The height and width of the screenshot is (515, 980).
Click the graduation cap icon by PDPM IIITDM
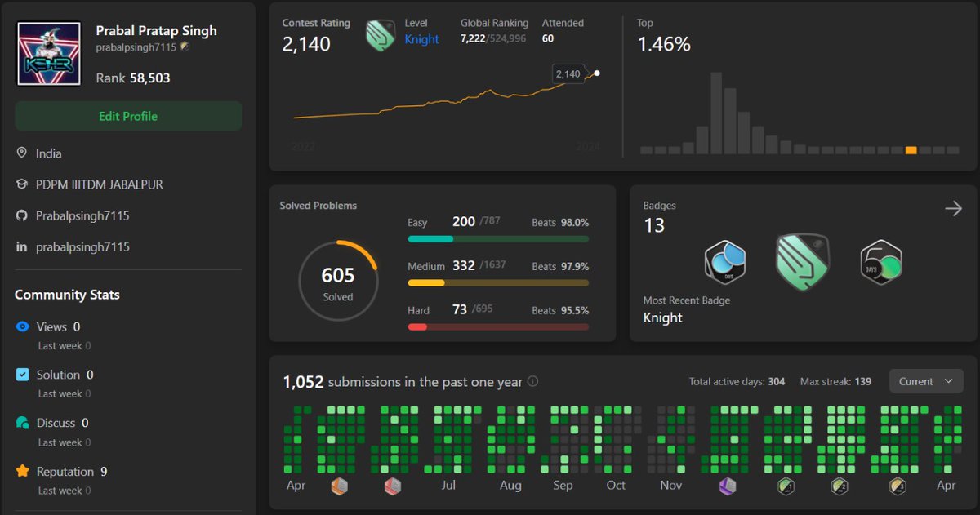pos(22,184)
